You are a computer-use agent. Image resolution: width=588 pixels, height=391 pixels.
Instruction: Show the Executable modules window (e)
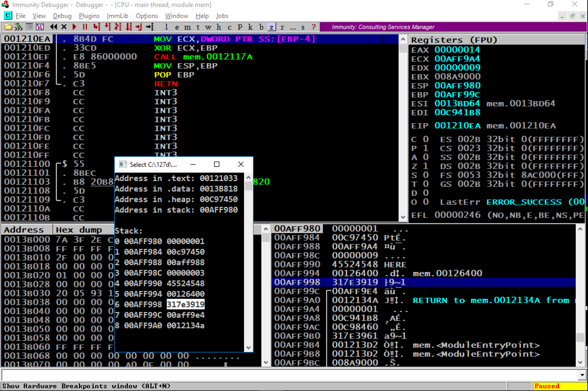pyautogui.click(x=177, y=27)
